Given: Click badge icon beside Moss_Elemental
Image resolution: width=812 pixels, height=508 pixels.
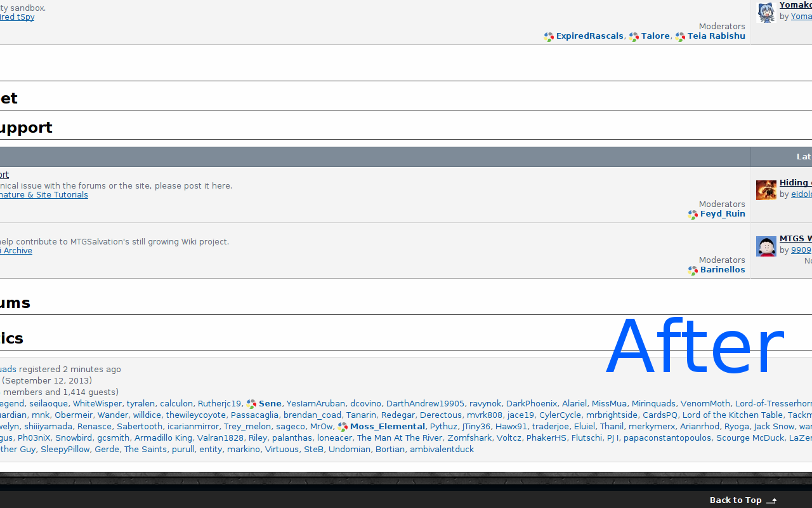Looking at the screenshot, I should tap(343, 427).
